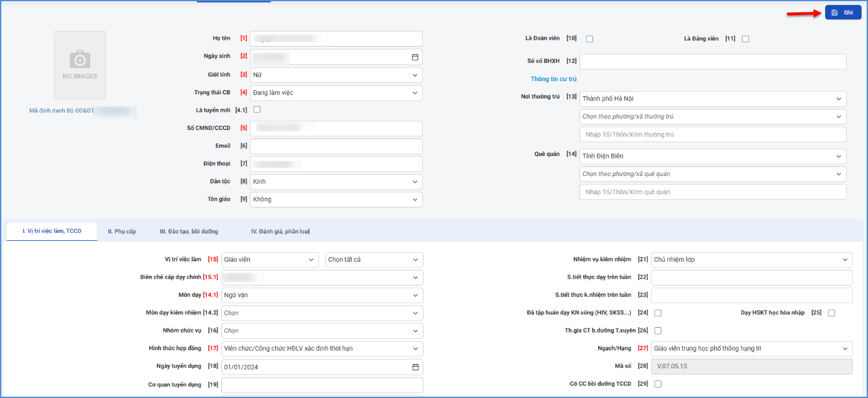Open calendar icon in Ngày sinh field
Screen dimensions: 868x398
[415, 57]
